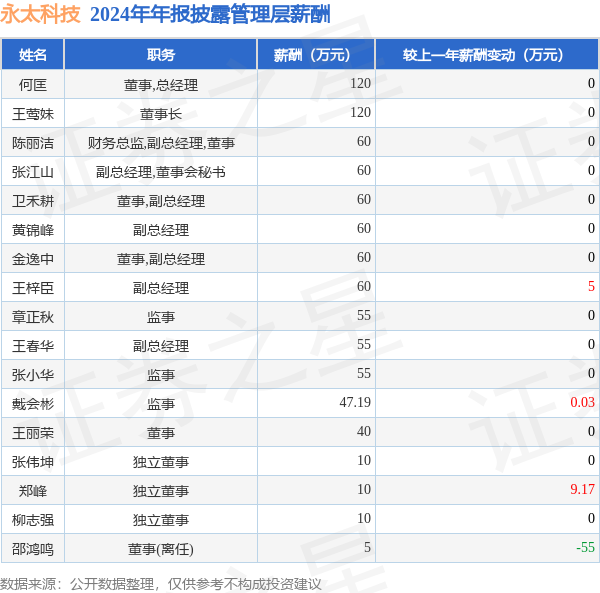Select the 2024年年报披露管理层薪酬 heading
This screenshot has width=600, height=593.
[x=210, y=14]
